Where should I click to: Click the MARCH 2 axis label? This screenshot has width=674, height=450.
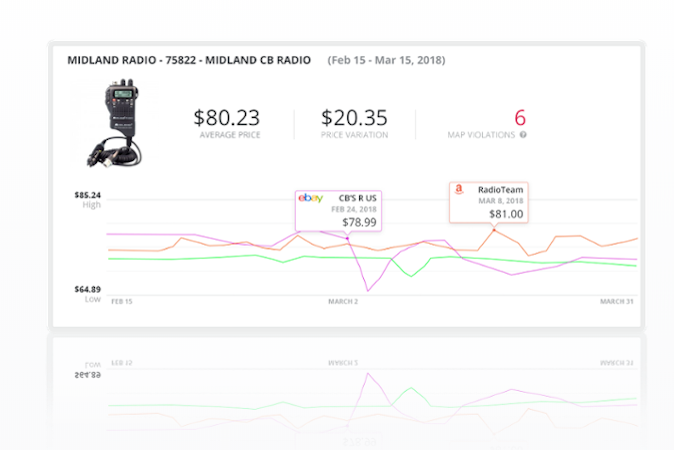(x=343, y=302)
